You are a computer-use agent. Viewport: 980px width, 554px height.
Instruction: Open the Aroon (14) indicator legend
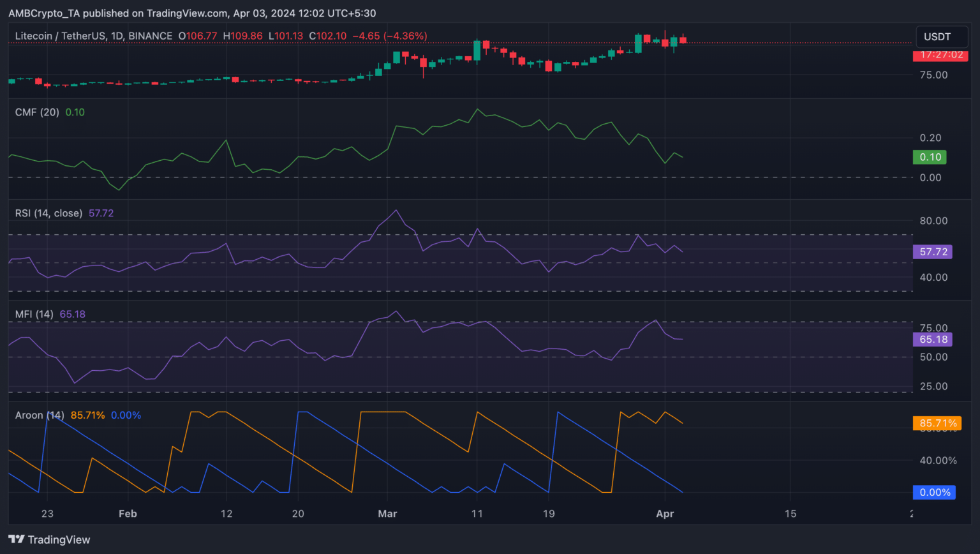40,415
